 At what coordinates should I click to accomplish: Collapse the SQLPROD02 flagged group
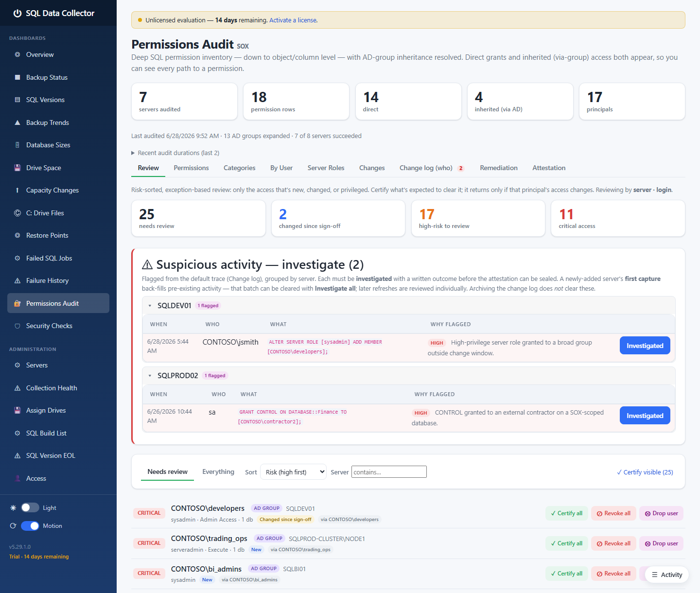pos(150,376)
